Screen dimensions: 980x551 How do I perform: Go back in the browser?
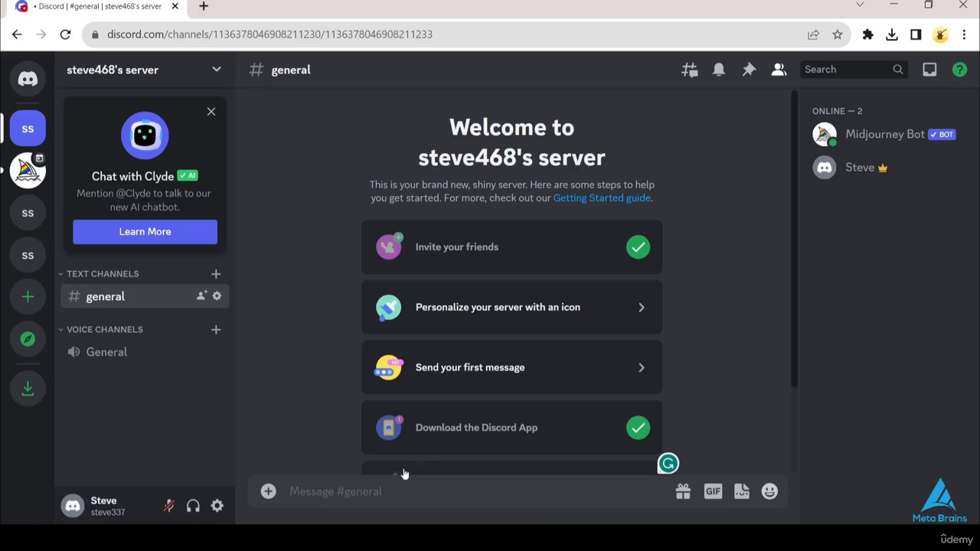click(17, 34)
